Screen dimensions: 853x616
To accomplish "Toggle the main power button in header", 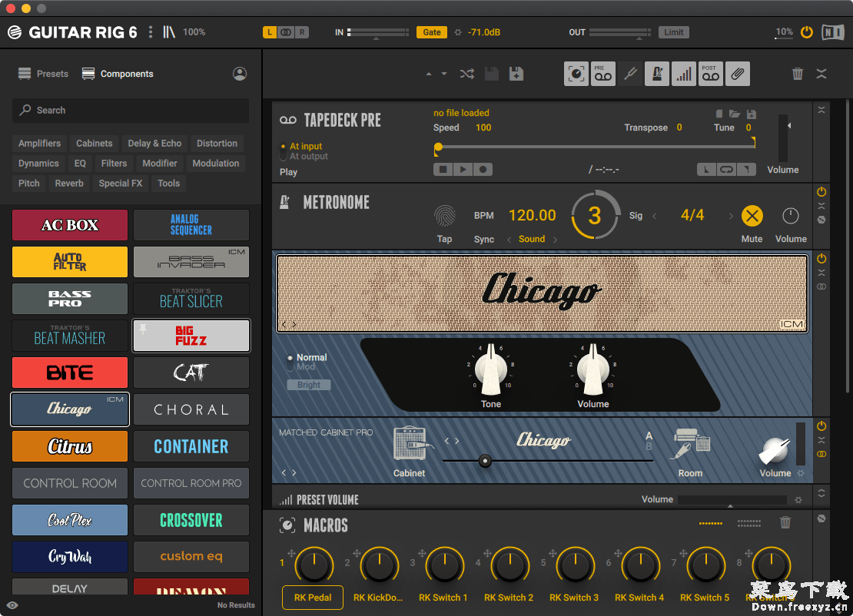I will tap(807, 32).
